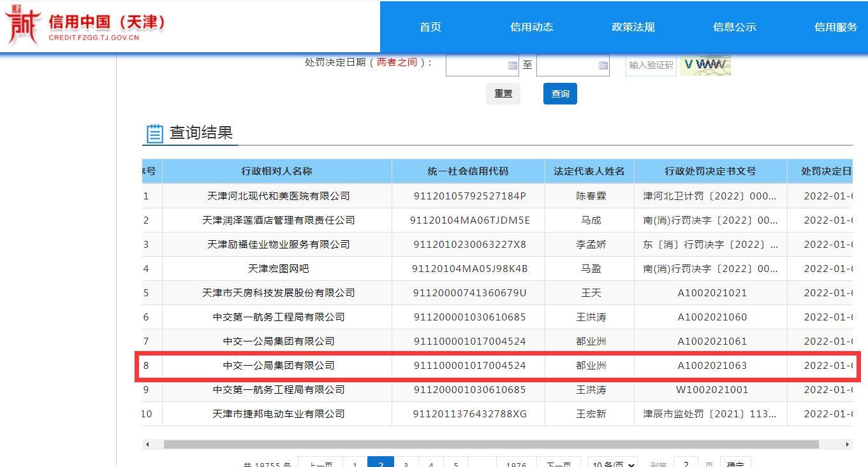The image size is (868, 467).
Task: Open 信用动态 navigation menu
Action: [x=532, y=27]
